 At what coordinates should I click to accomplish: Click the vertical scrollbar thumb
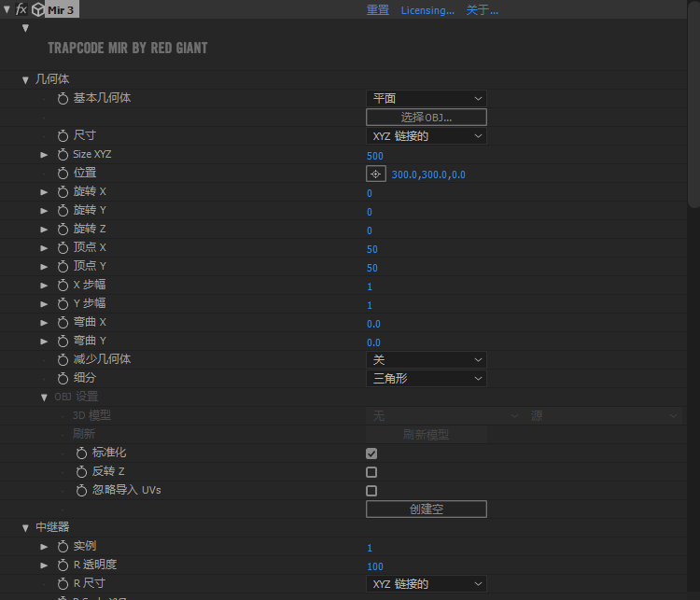click(693, 104)
